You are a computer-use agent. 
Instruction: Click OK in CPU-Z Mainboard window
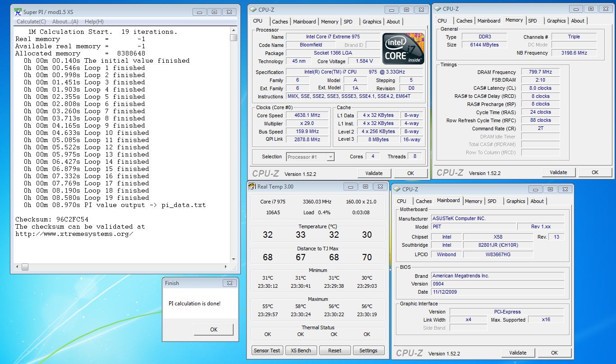coord(555,353)
